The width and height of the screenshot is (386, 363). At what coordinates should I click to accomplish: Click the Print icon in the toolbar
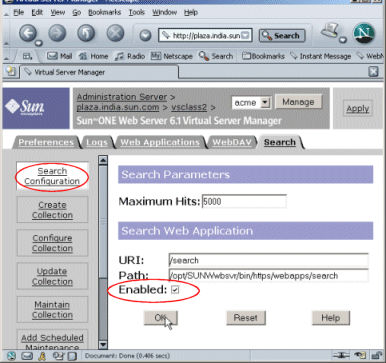(x=330, y=31)
